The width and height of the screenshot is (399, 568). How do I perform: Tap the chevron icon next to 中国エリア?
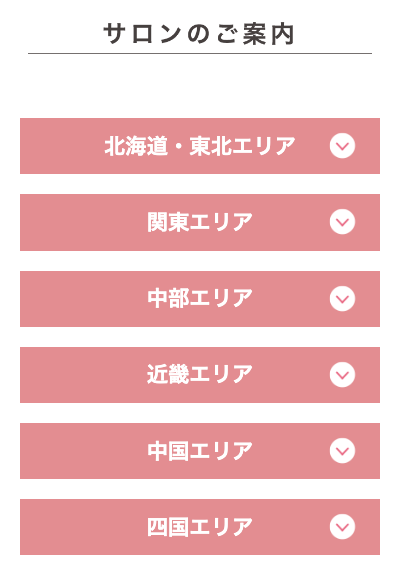pos(342,451)
